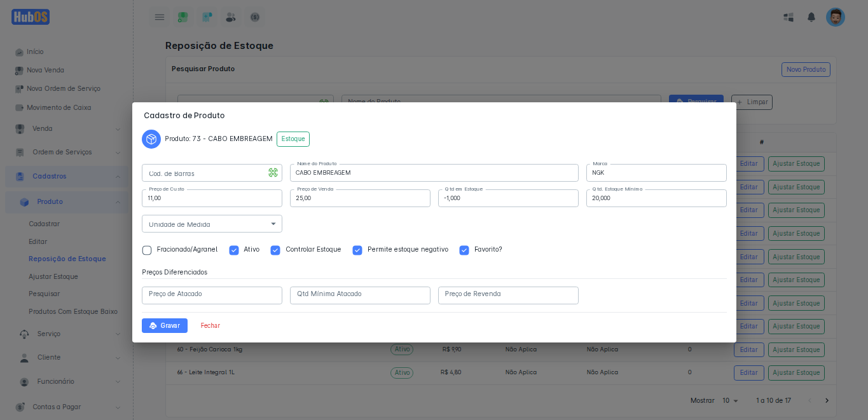Click the Preço de Venda field

coord(360,198)
